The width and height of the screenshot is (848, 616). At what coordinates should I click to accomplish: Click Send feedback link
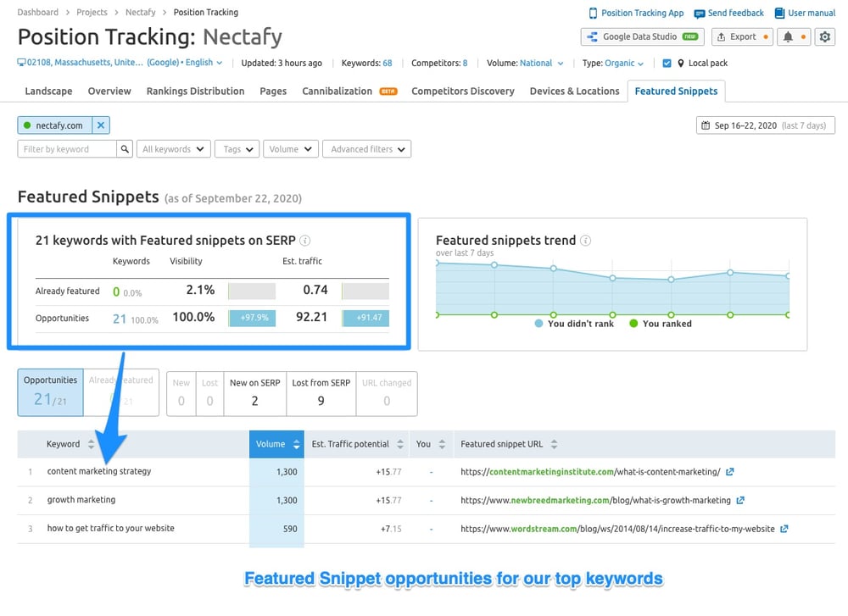[729, 13]
